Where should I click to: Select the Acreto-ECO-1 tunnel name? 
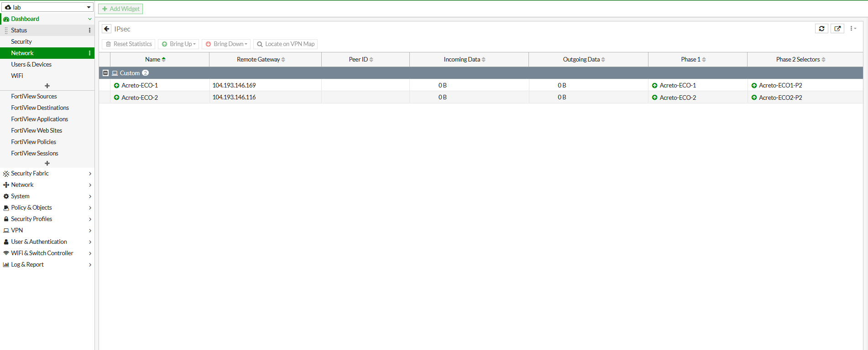[x=140, y=85]
